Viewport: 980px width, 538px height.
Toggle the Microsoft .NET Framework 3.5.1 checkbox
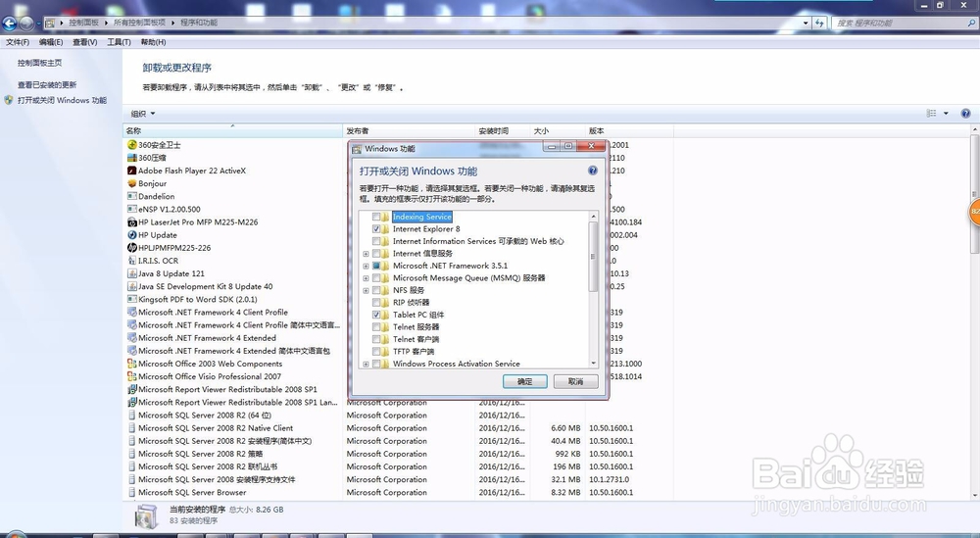pos(376,266)
